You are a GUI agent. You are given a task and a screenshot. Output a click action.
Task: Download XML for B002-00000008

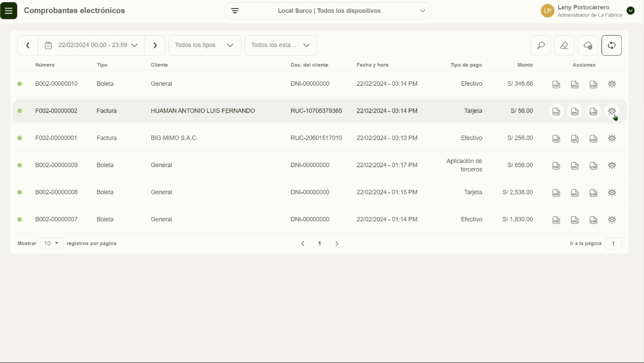coord(575,193)
